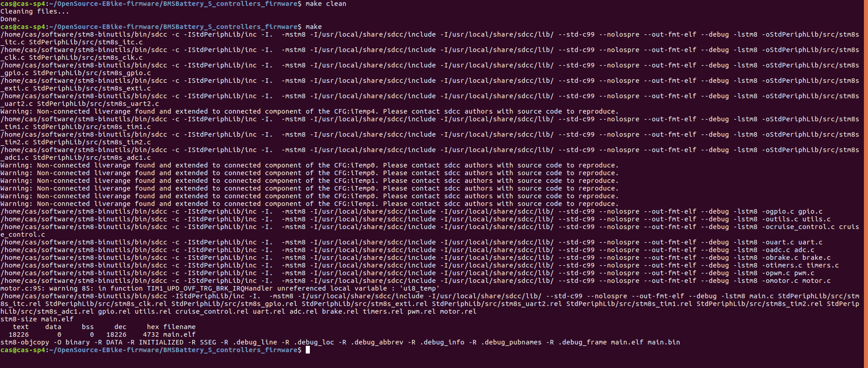The width and height of the screenshot is (868, 368).
Task: Click the 'hex' column header
Action: click(153, 327)
